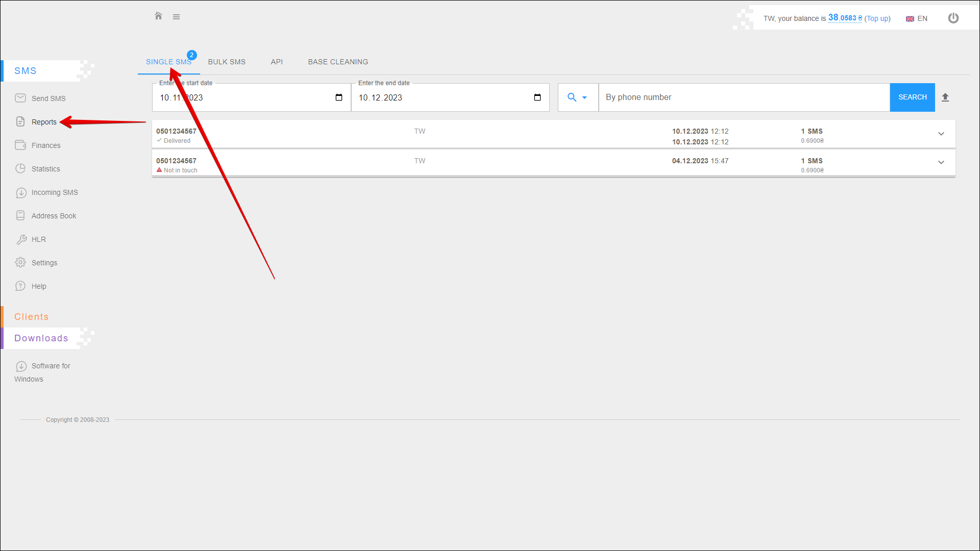The image size is (980, 551).
Task: Switch to the Bulk SMS tab
Action: click(227, 62)
